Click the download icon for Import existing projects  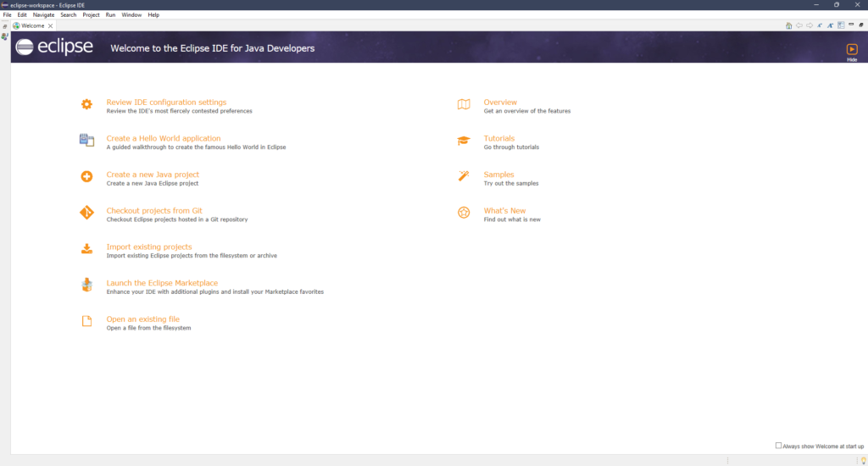(x=87, y=249)
